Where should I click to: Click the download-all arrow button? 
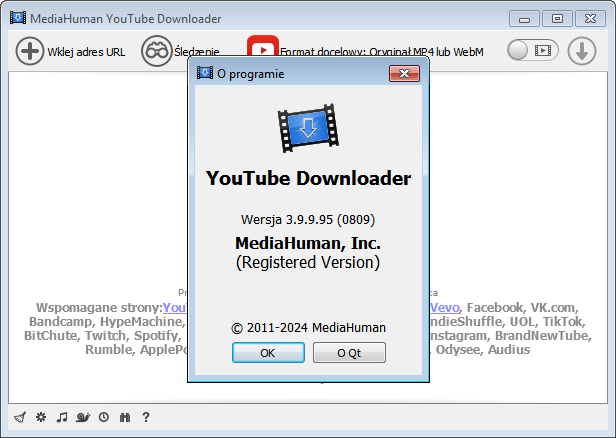click(582, 51)
